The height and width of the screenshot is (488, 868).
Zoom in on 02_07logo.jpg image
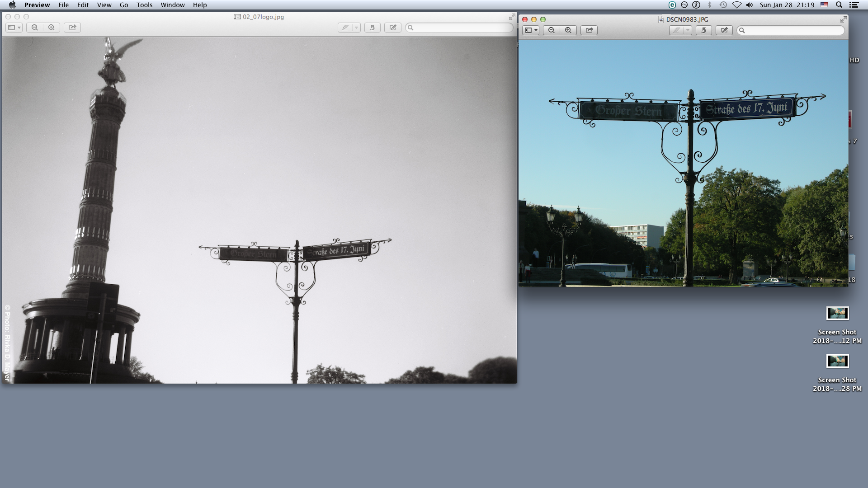52,28
